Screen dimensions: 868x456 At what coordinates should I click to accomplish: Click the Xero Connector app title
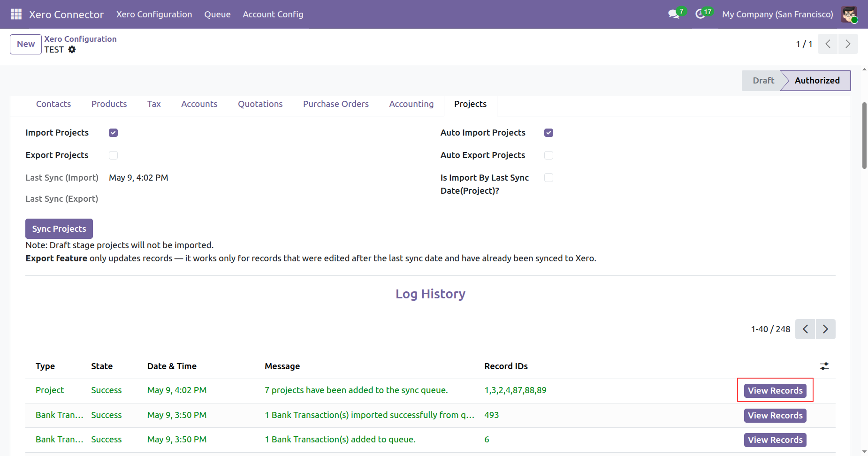click(66, 15)
